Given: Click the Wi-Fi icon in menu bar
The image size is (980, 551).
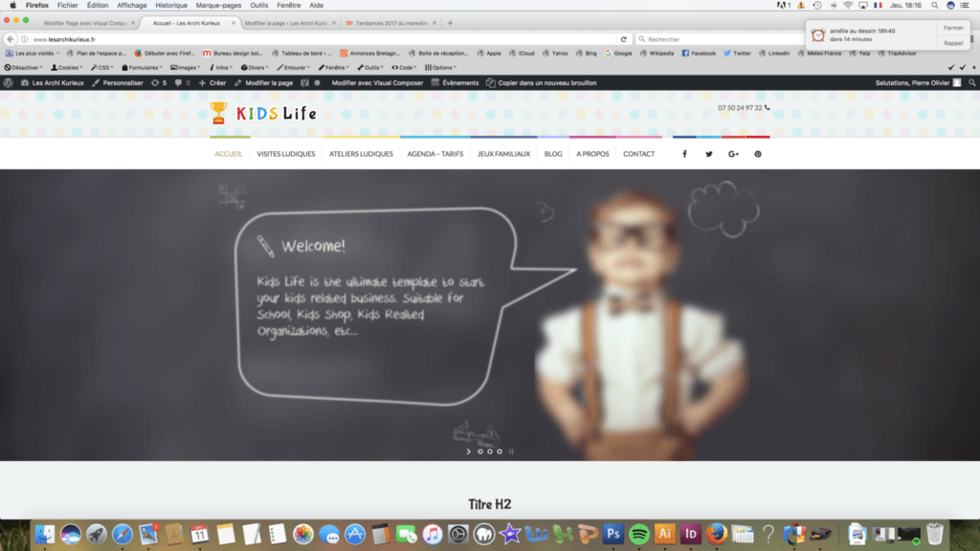Looking at the screenshot, I should click(x=848, y=5).
